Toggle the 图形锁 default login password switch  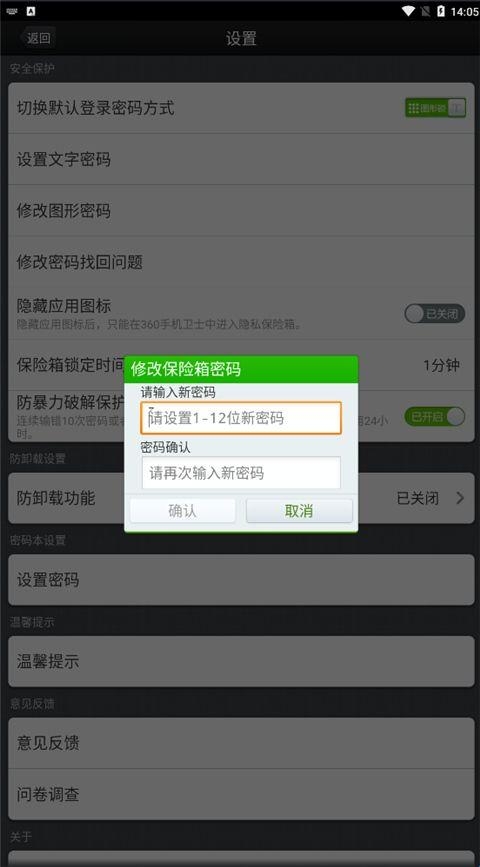435,108
